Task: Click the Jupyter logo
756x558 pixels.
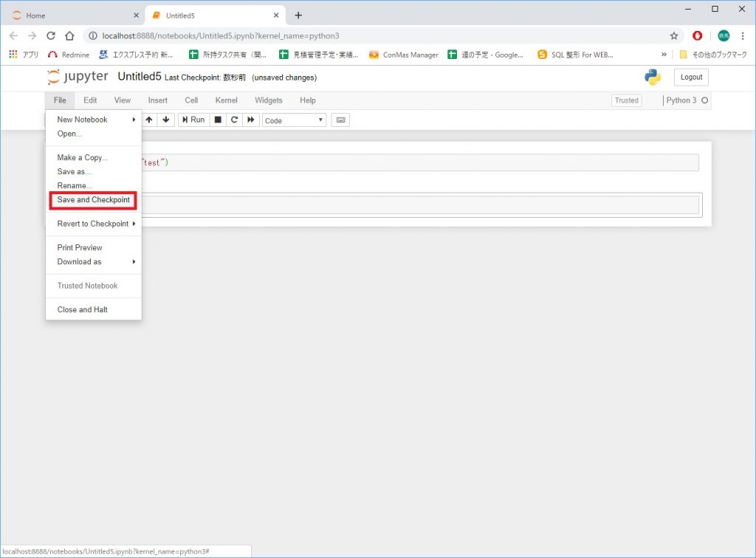Action: click(x=78, y=77)
